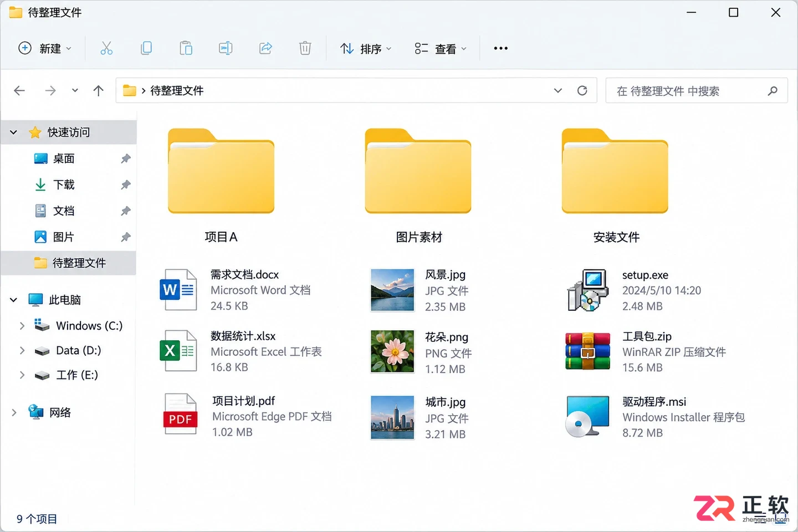Screen dimensions: 798x532
Task: Click the file name 数据统计.xlsx
Action: click(243, 336)
